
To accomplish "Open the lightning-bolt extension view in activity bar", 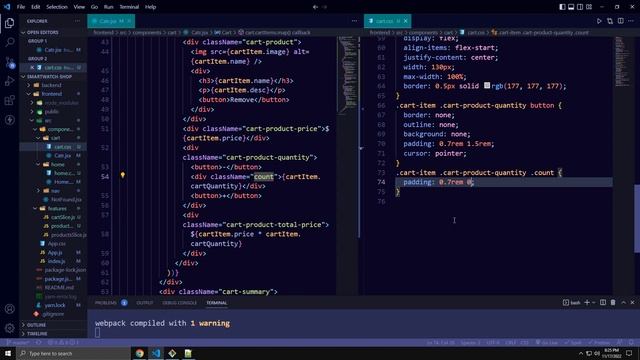I will point(9,120).
